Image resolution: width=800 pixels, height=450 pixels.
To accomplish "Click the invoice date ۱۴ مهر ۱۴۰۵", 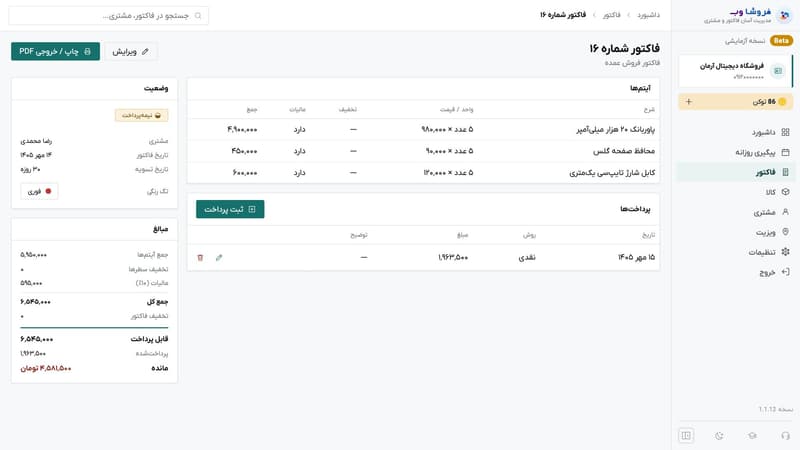I will pos(36,155).
